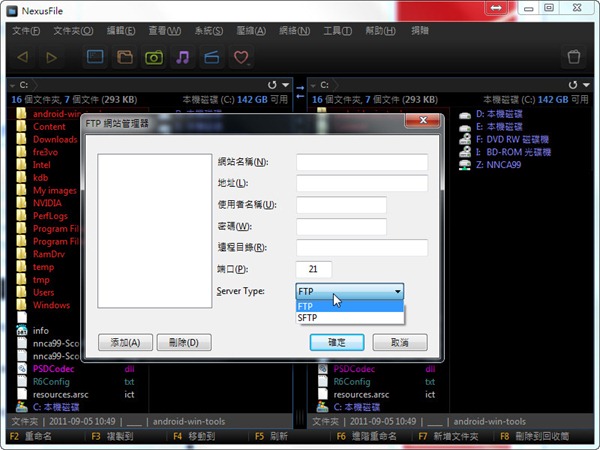
Task: Click F5 刷新 function key button
Action: [271, 436]
